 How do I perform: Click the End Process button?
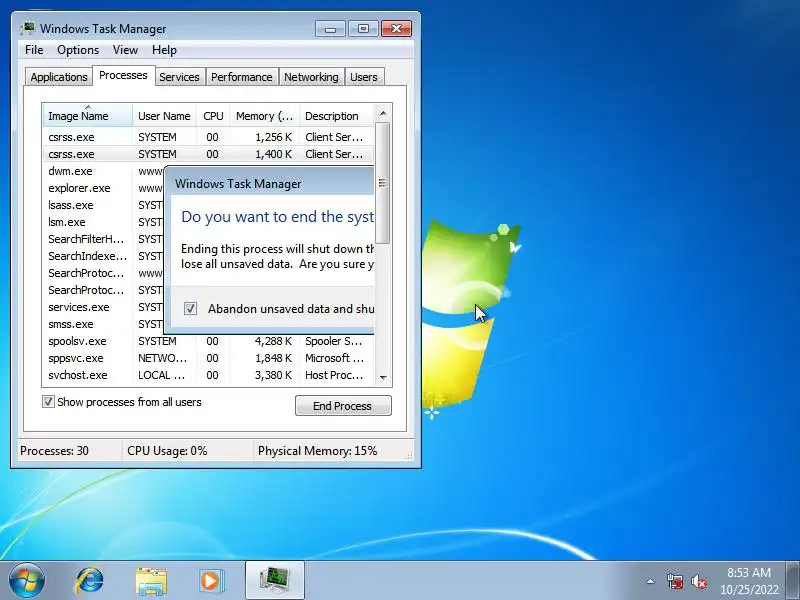[343, 406]
